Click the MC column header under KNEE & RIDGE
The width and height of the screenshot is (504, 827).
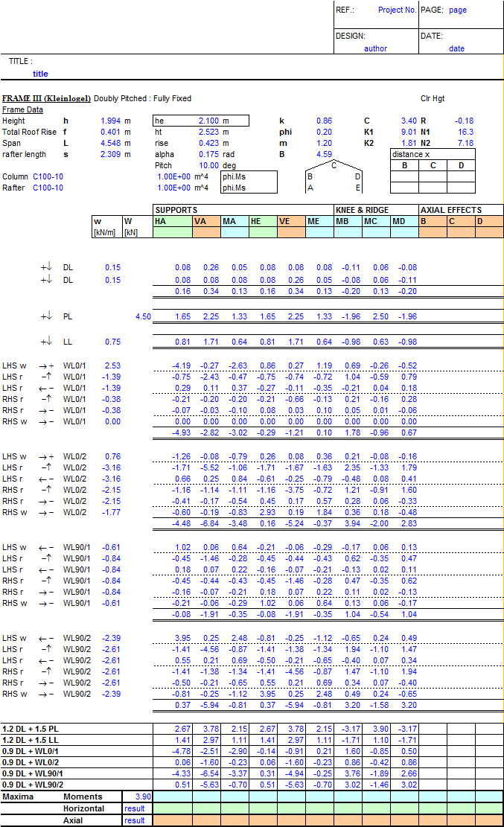[375, 221]
